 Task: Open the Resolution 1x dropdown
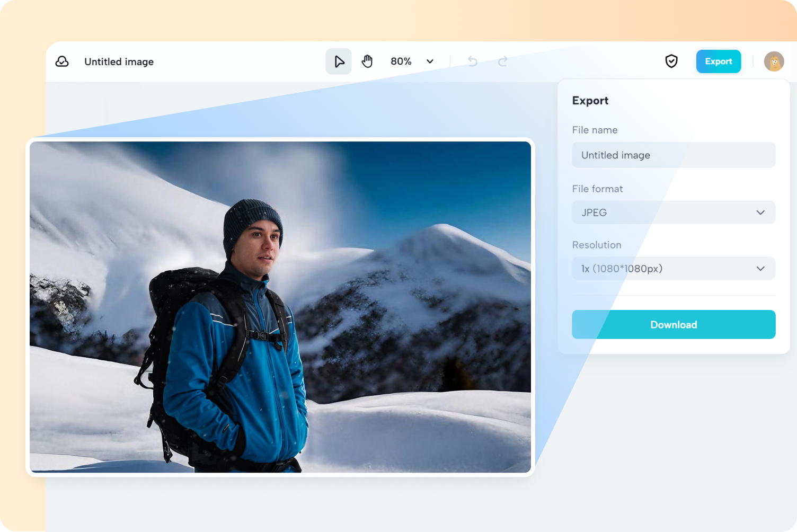pyautogui.click(x=674, y=269)
